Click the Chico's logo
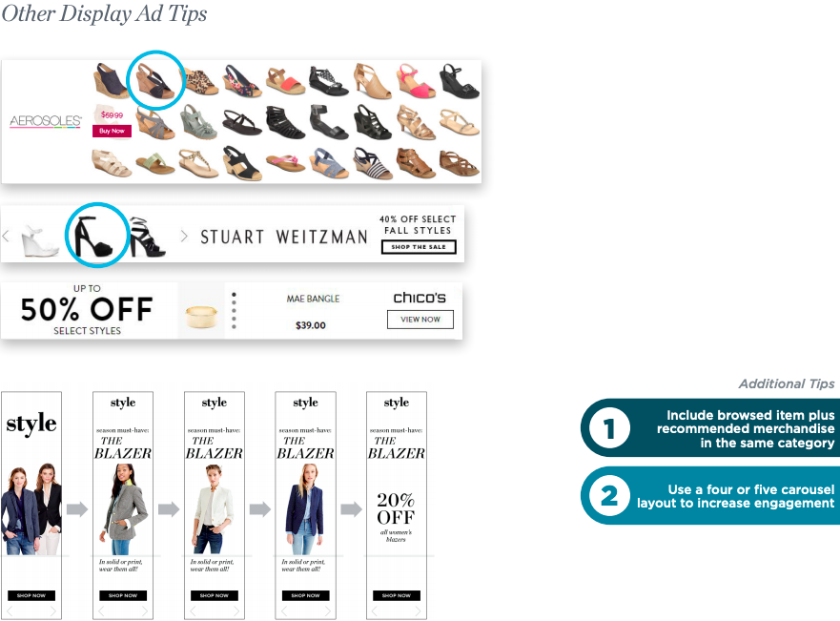The height and width of the screenshot is (621, 840). click(x=420, y=298)
